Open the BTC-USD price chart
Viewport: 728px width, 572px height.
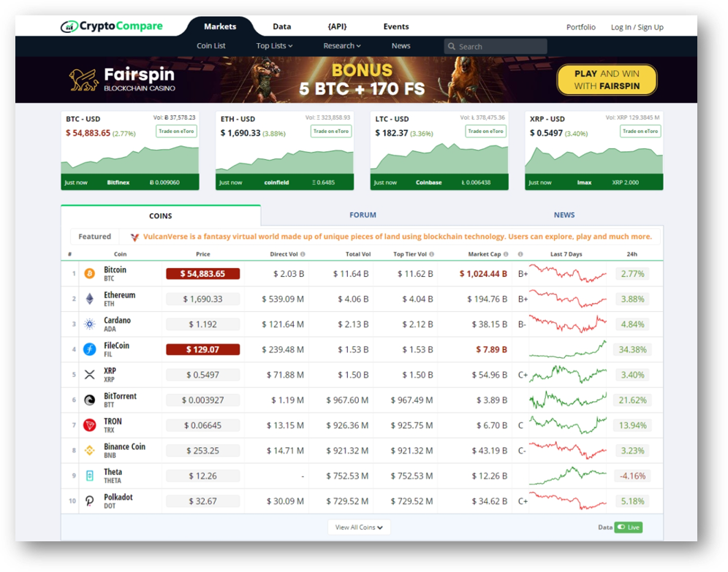click(130, 160)
